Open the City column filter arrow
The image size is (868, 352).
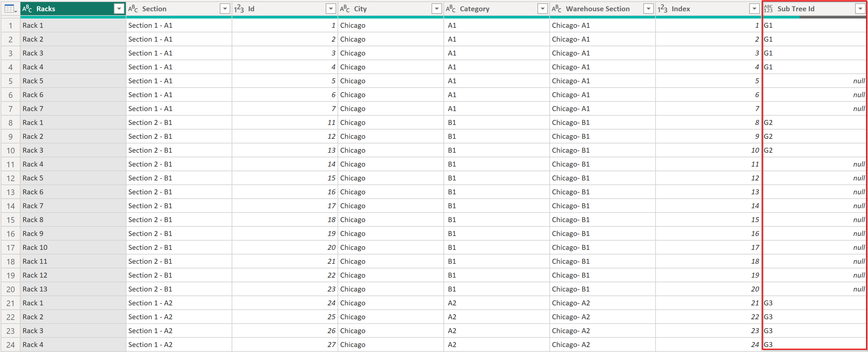pyautogui.click(x=437, y=9)
